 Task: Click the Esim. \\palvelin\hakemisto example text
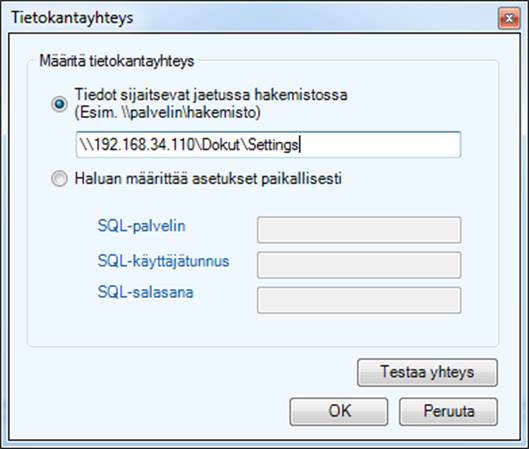(x=167, y=112)
